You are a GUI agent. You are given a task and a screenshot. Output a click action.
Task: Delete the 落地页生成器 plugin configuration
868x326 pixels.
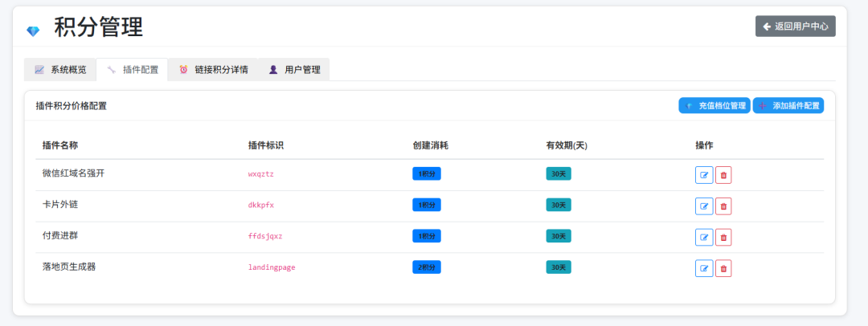click(723, 269)
